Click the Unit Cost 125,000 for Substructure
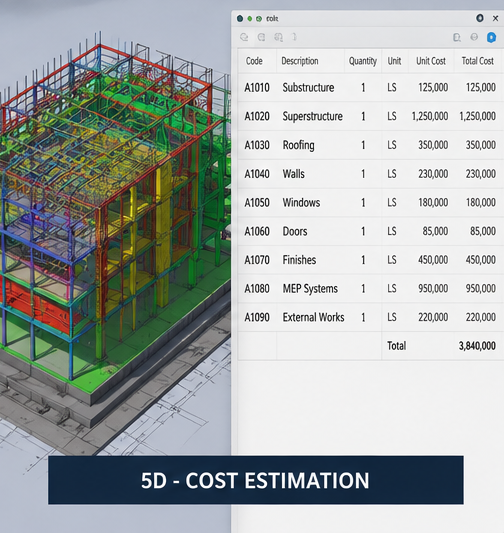504x533 pixels. tap(433, 88)
